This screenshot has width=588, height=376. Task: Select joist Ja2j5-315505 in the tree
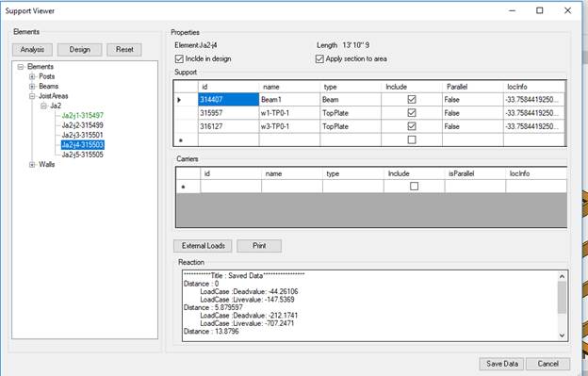tap(83, 155)
